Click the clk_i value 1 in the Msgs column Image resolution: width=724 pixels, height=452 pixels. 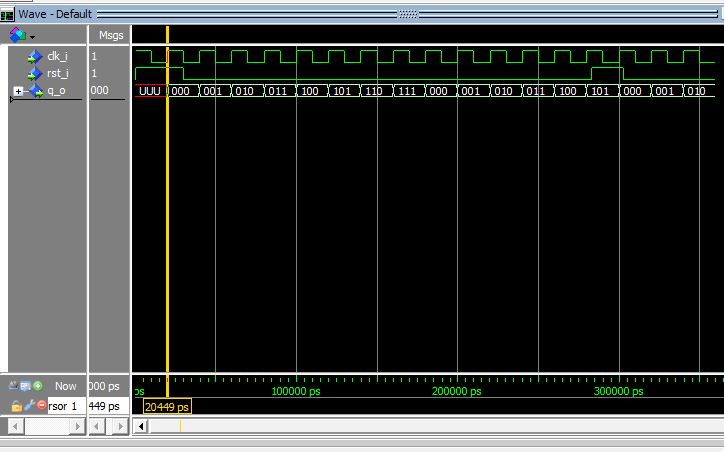94,56
